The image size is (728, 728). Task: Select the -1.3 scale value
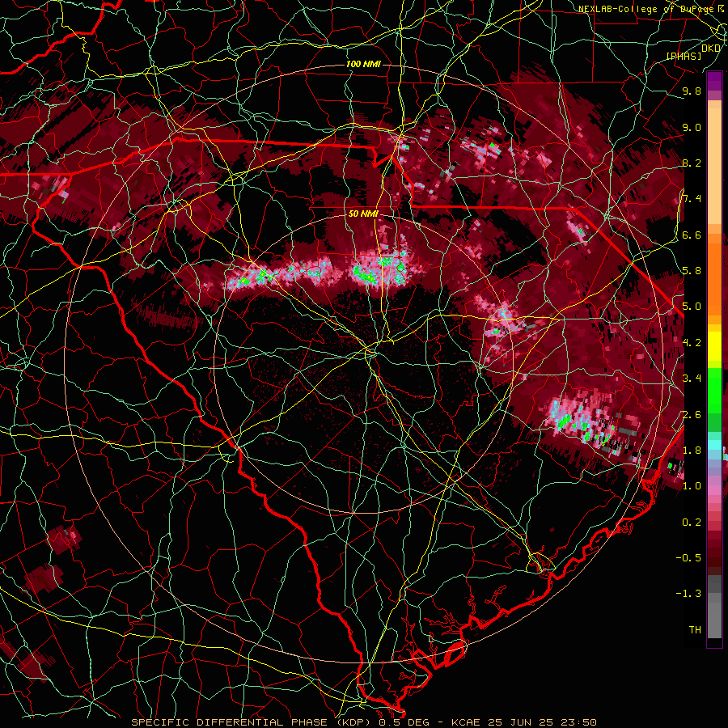click(x=688, y=594)
